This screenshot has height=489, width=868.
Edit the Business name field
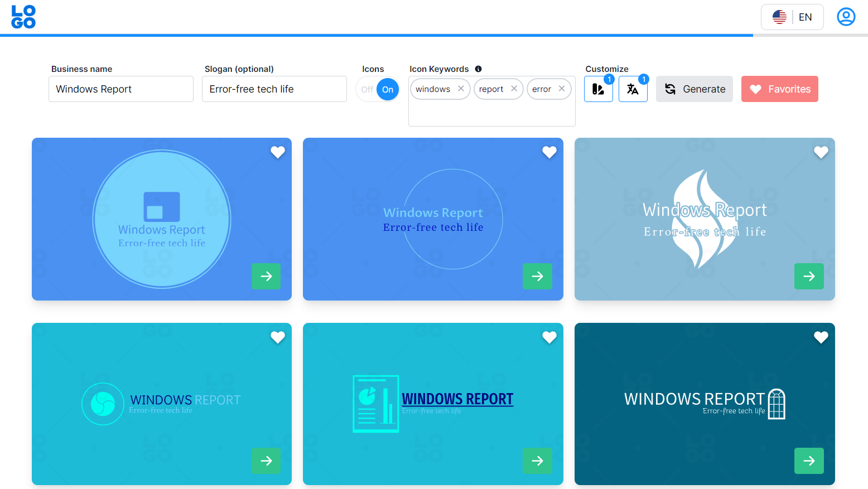click(120, 89)
